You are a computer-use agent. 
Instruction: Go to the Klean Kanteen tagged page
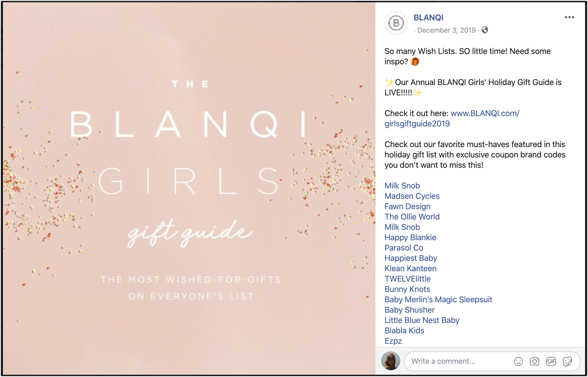(410, 269)
